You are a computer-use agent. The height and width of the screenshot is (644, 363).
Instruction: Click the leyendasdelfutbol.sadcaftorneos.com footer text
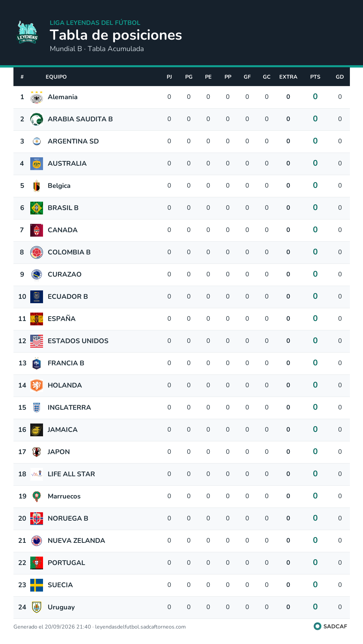140,627
